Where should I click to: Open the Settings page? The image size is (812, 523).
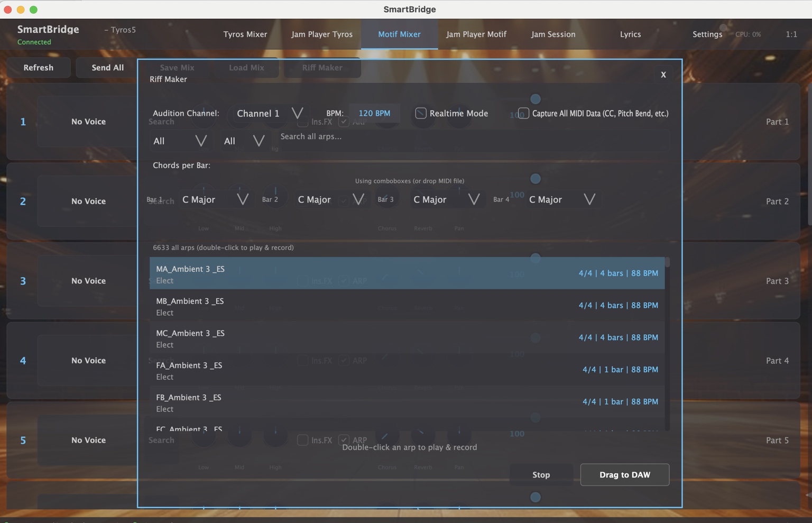coord(707,34)
